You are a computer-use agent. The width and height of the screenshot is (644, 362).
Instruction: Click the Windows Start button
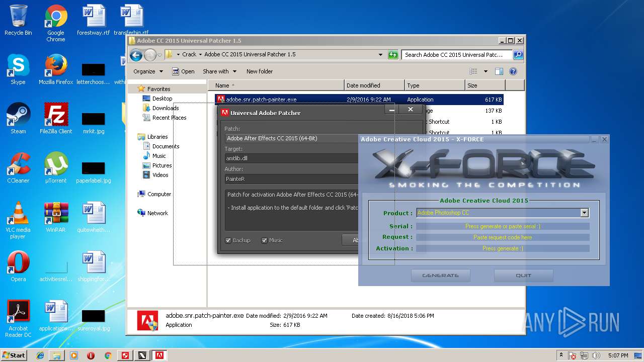(14, 355)
